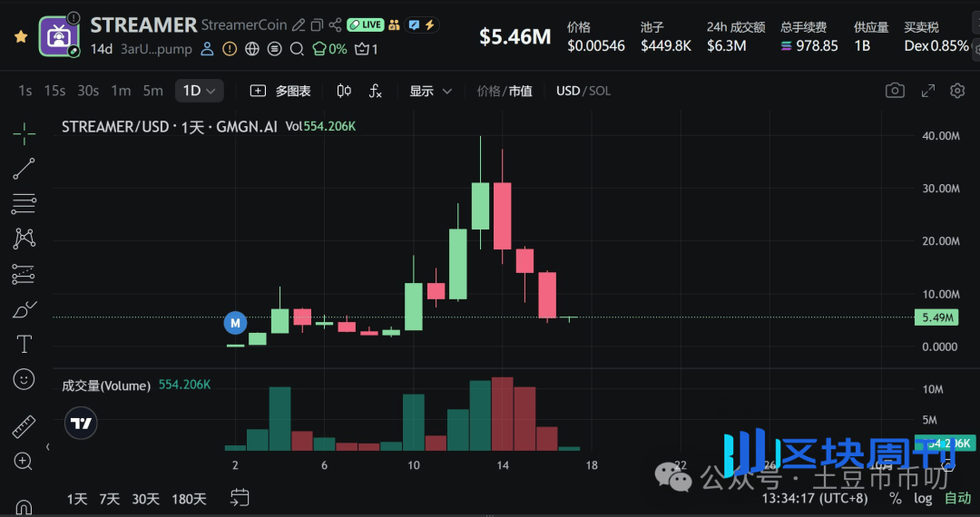Collapse the drawing toolbar with small arrow
Viewport: 980px width, 517px height.
click(47, 446)
